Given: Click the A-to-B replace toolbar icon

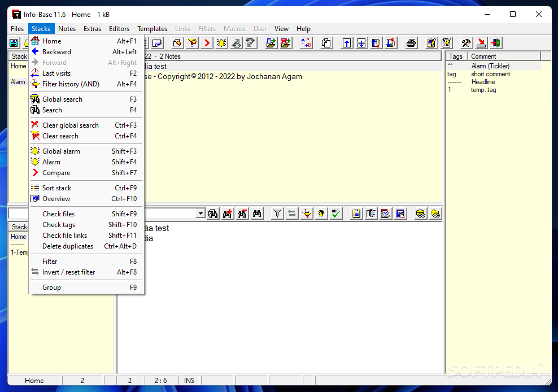Looking at the screenshot, I should [306, 43].
